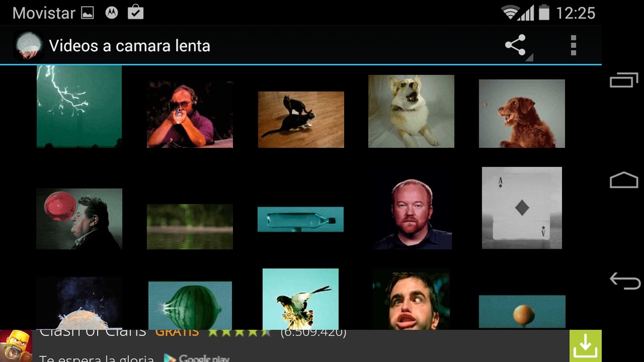Tap the Android home button
The image size is (644, 362).
click(x=624, y=180)
